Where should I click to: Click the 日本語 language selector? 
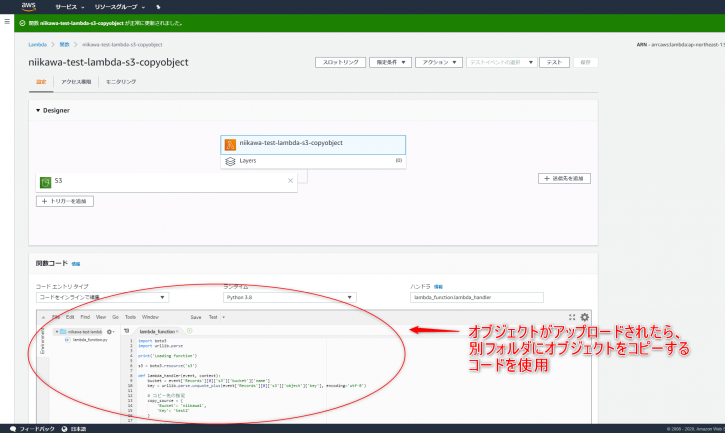click(78, 429)
